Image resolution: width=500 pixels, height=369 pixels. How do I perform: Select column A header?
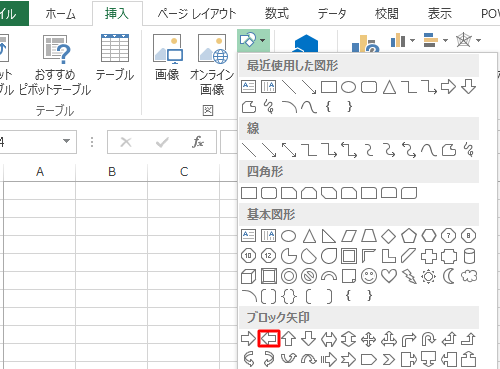pos(40,172)
